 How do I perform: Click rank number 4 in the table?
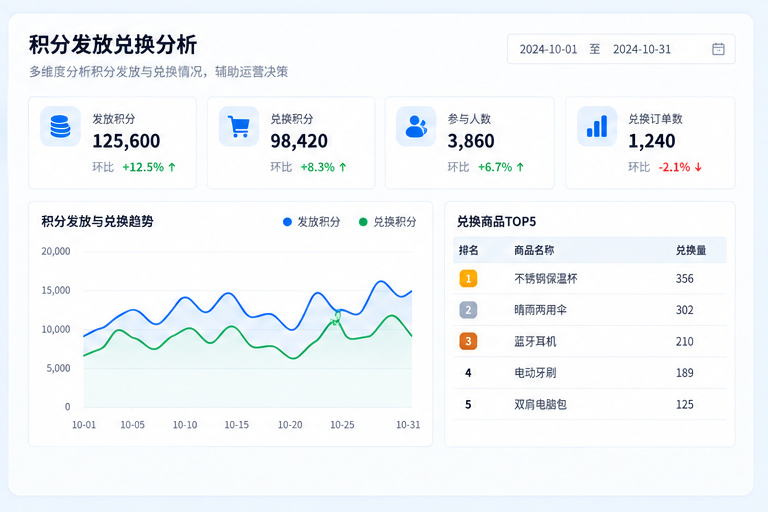click(468, 373)
